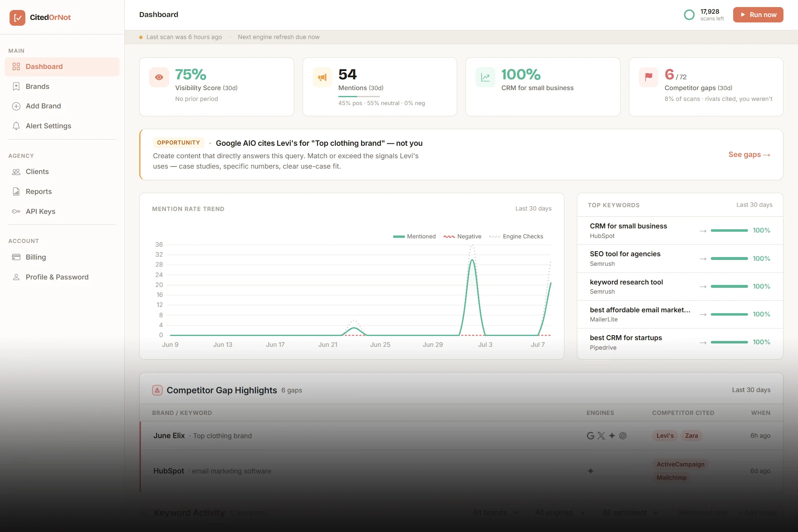Click the Alert Settings bell icon
Viewport: 798px width, 532px height.
(x=16, y=126)
